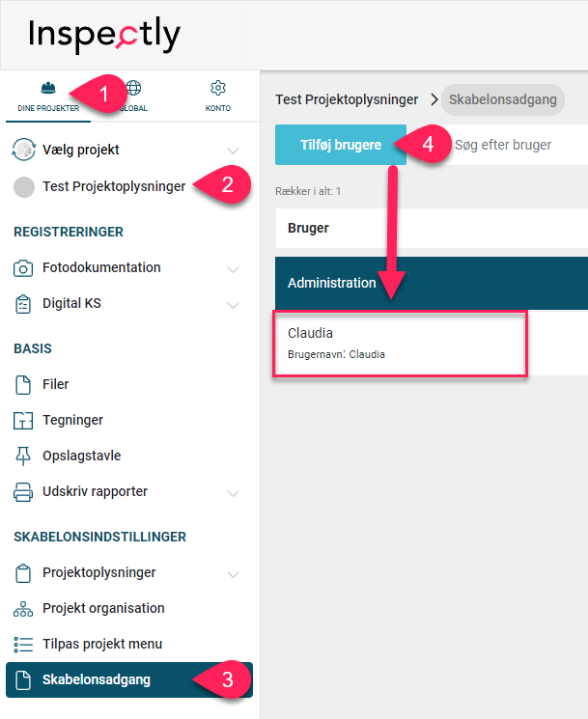Image resolution: width=588 pixels, height=719 pixels.
Task: Open the Filer document icon
Action: [x=23, y=385]
